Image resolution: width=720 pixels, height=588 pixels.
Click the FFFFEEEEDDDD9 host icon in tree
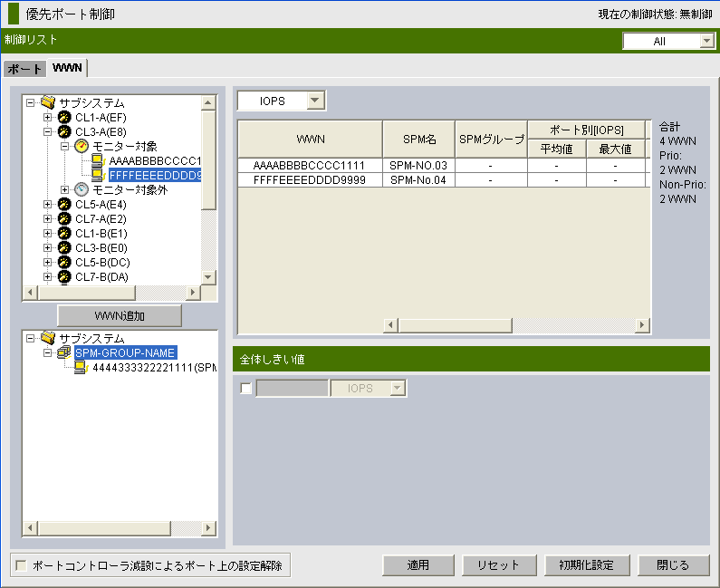pyautogui.click(x=99, y=175)
